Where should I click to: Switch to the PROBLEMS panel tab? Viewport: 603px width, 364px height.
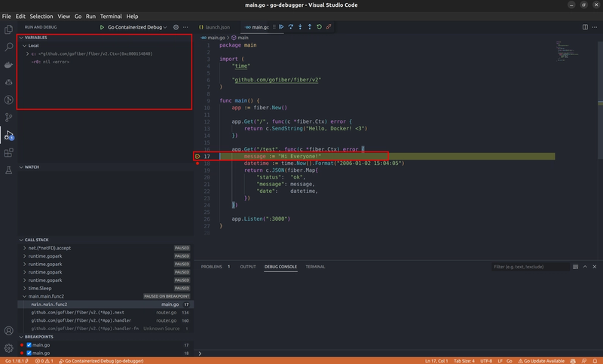[x=212, y=267]
